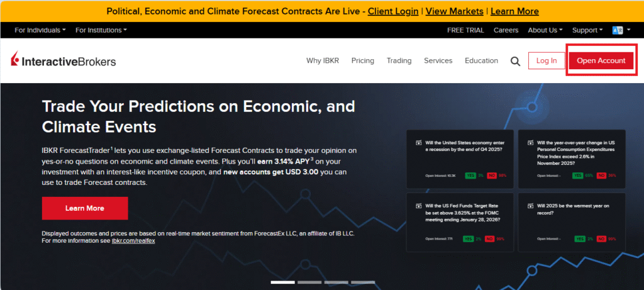This screenshot has width=644, height=290.
Task: Follow the Client Login banner link
Action: [x=393, y=11]
